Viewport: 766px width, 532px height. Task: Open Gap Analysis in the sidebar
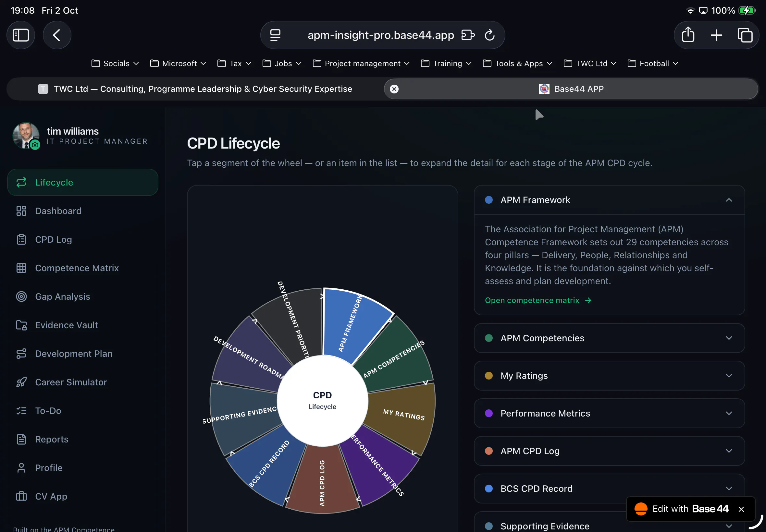[x=82, y=297]
